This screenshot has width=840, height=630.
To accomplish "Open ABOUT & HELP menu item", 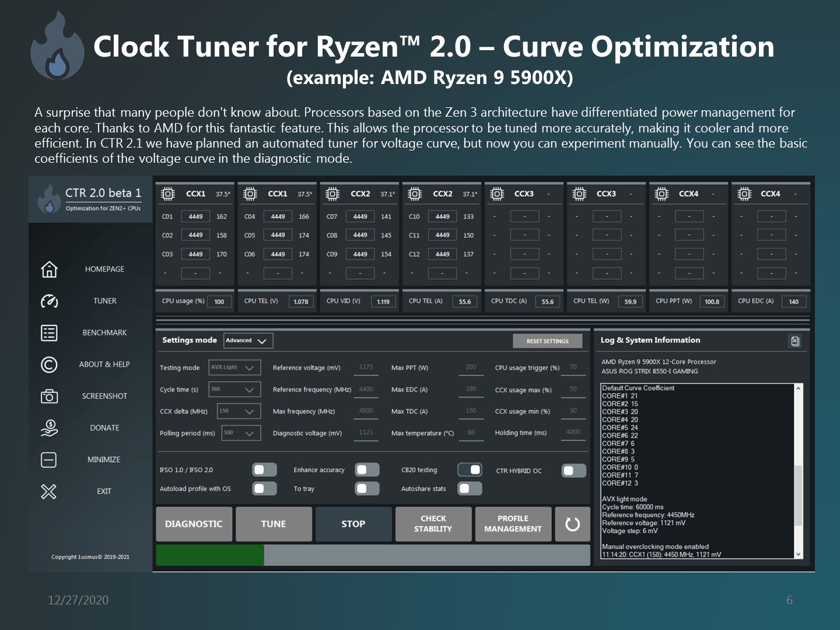I will [104, 364].
